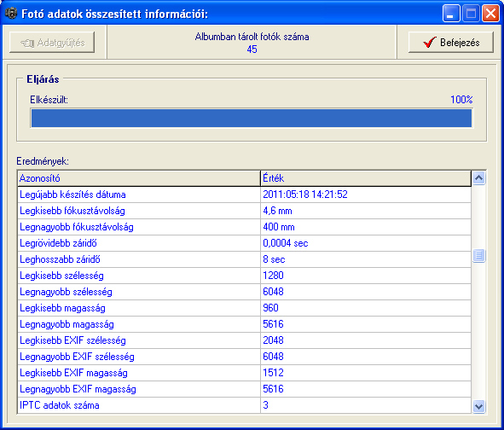The height and width of the screenshot is (430, 504).
Task: Click the Albumban tárolt fotók száma label
Action: point(252,37)
